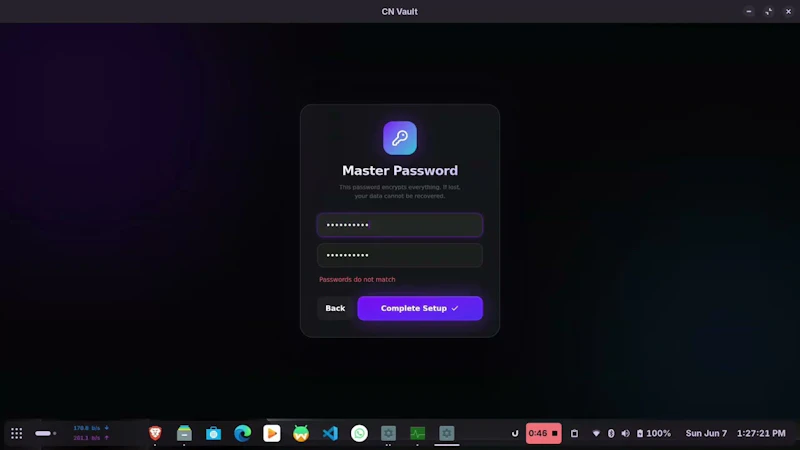Go back with the Back button
Screen dimensions: 800x450
point(335,308)
